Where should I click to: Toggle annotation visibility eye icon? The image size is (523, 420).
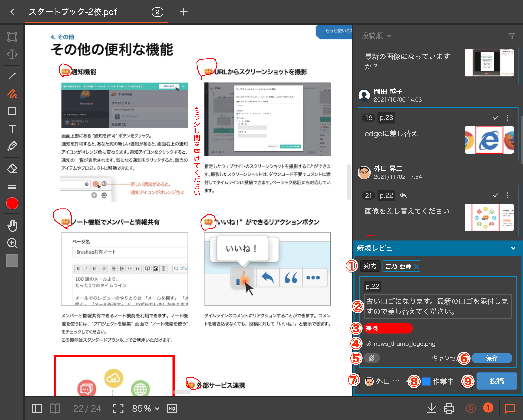point(471,408)
